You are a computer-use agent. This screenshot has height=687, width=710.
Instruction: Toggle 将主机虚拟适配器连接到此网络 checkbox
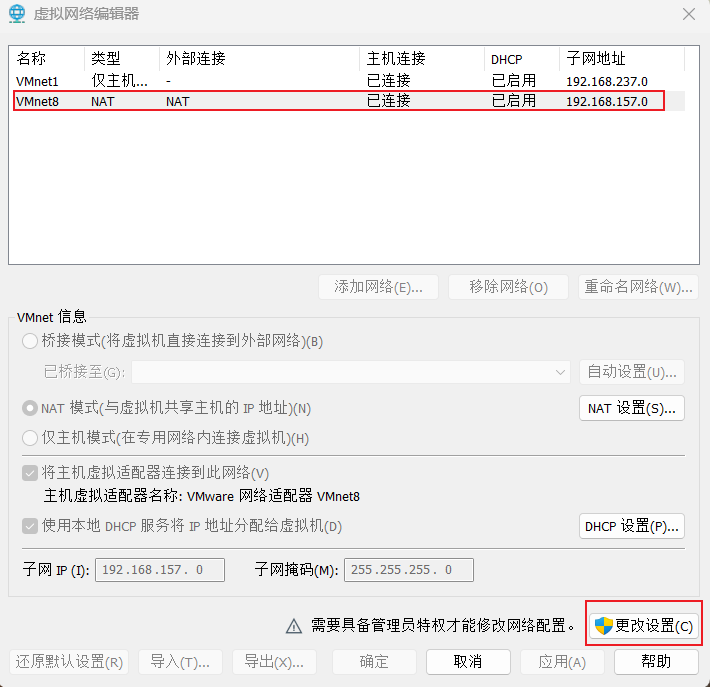(30, 474)
